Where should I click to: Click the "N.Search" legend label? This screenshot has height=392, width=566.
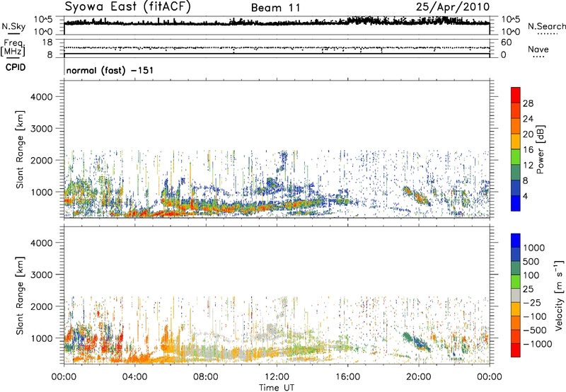click(546, 26)
